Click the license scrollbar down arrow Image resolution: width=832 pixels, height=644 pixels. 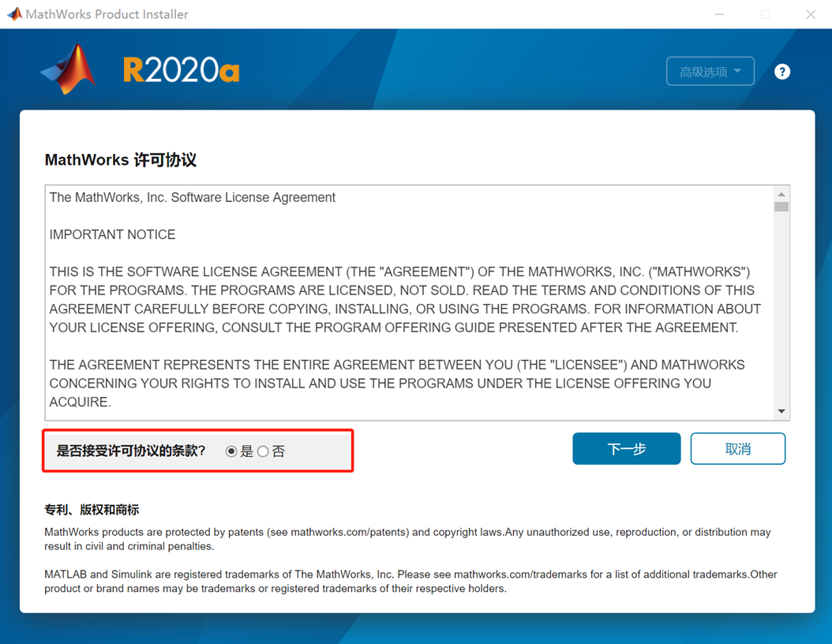tap(781, 411)
